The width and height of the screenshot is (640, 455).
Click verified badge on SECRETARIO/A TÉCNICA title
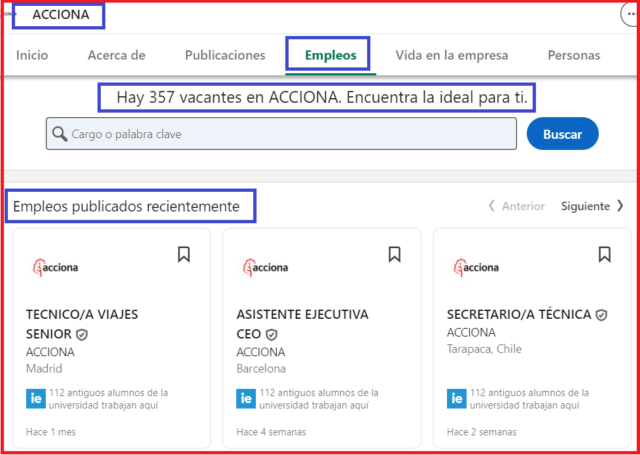pos(601,315)
